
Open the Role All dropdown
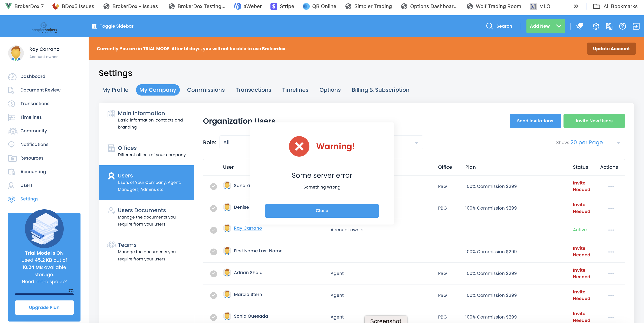[234, 142]
